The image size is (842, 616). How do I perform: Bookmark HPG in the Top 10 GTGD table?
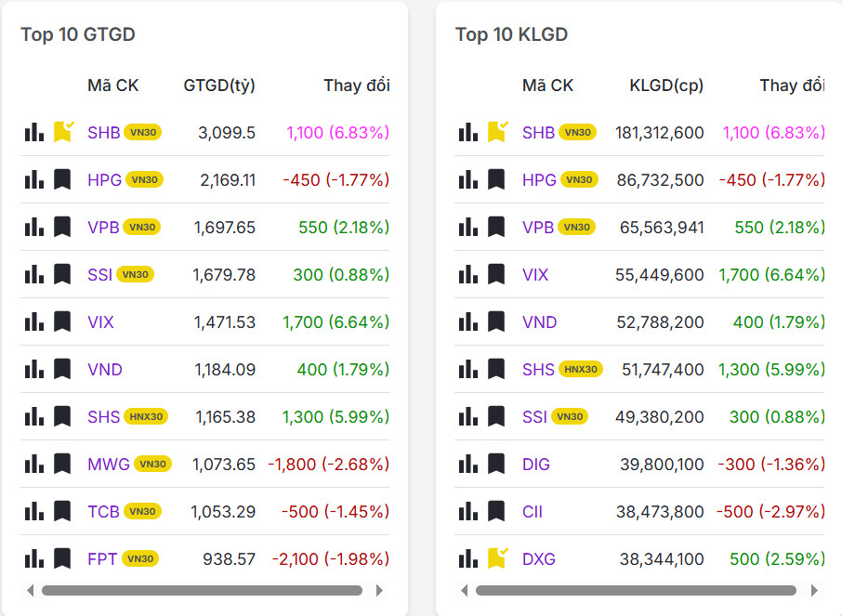pos(62,179)
